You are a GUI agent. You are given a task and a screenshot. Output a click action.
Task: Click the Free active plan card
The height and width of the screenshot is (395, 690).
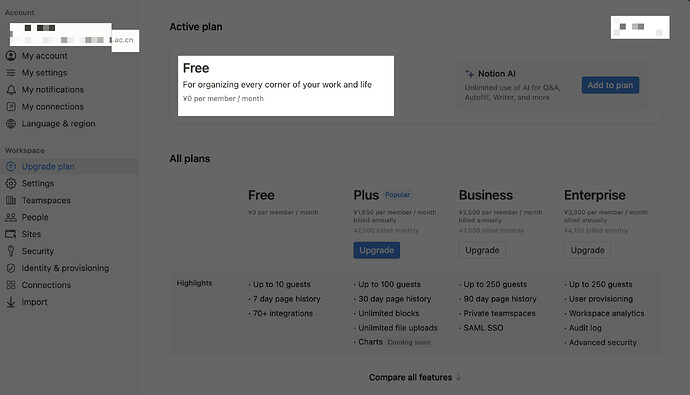pyautogui.click(x=286, y=86)
